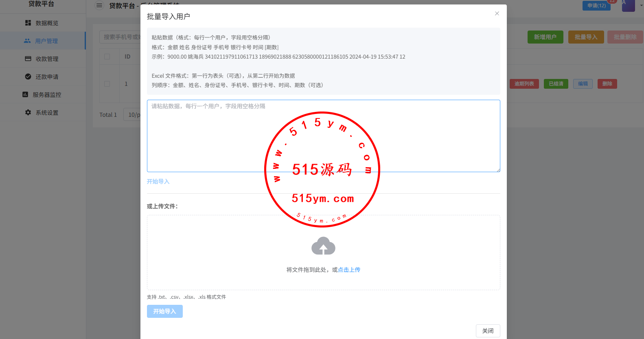
Task: Click the 点击上传 link
Action: point(349,270)
